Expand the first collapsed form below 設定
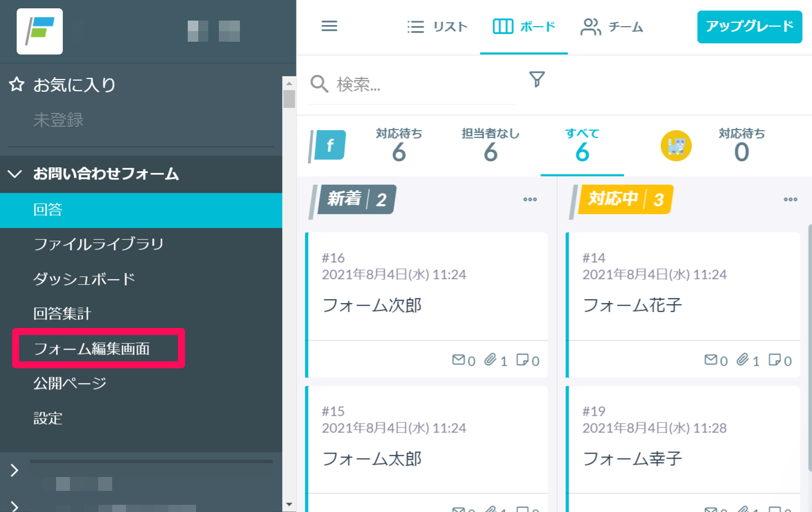 [14, 471]
